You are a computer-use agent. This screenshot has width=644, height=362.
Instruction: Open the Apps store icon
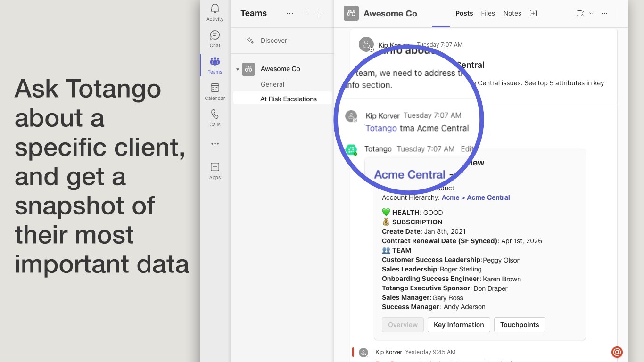pos(215,167)
